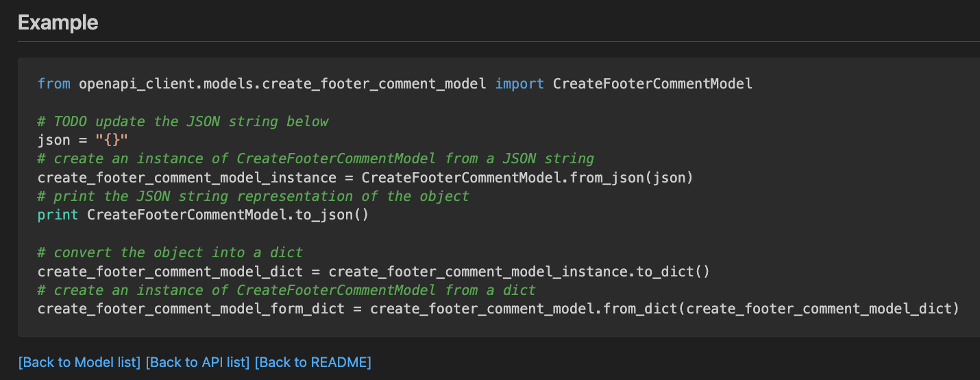Click the Example section heading
The height and width of the screenshot is (380, 980).
pos(58,23)
